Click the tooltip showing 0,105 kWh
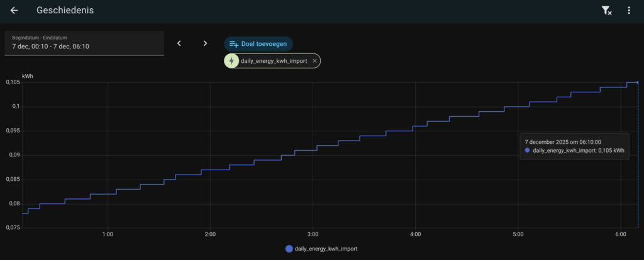Screen dimensions: 644x260 [x=574, y=146]
